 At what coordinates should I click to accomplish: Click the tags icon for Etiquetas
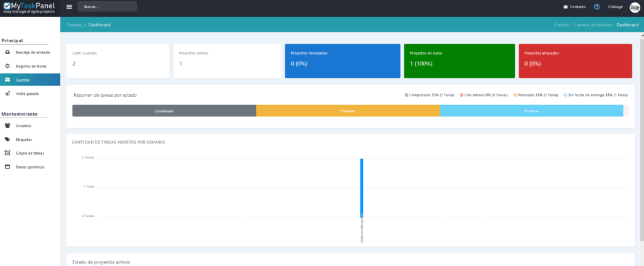(8, 140)
